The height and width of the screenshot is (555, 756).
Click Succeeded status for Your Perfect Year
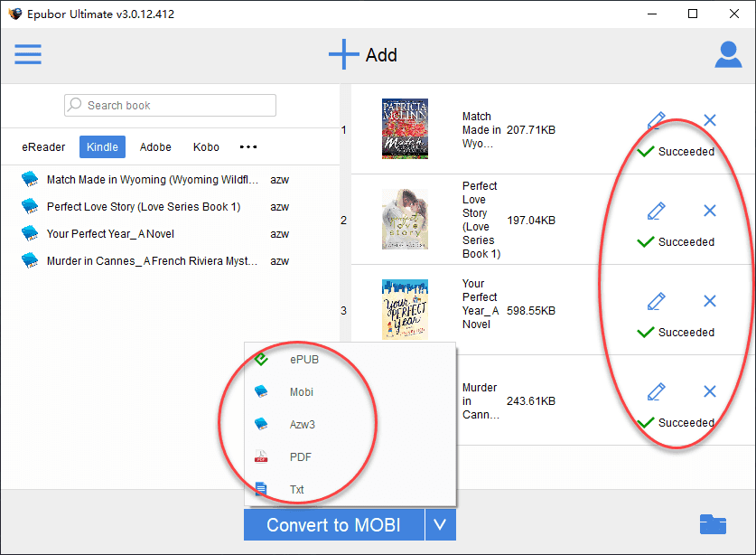point(676,333)
